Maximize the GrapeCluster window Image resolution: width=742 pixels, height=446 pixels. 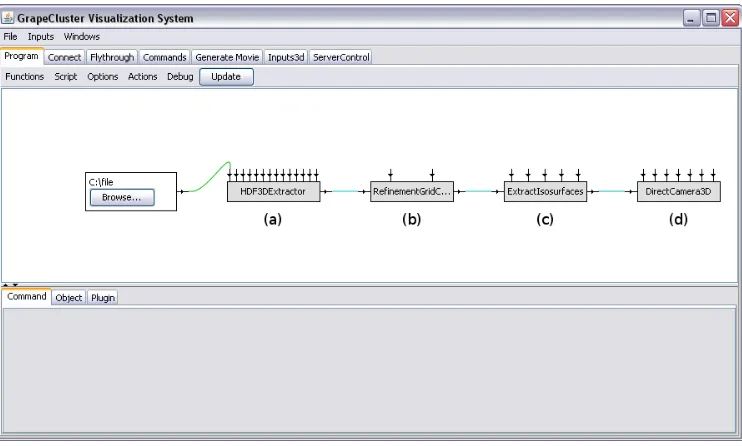pyautogui.click(x=711, y=18)
